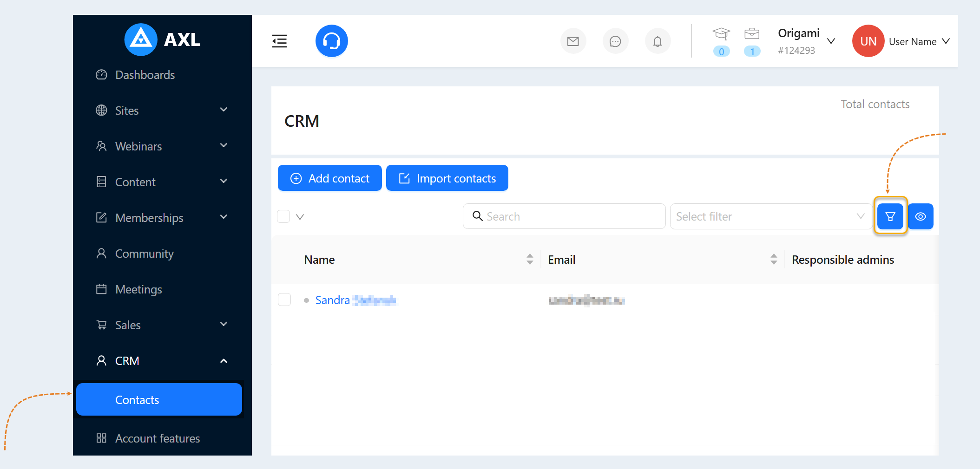The image size is (980, 469).
Task: Click the Origami account name
Action: (799, 33)
